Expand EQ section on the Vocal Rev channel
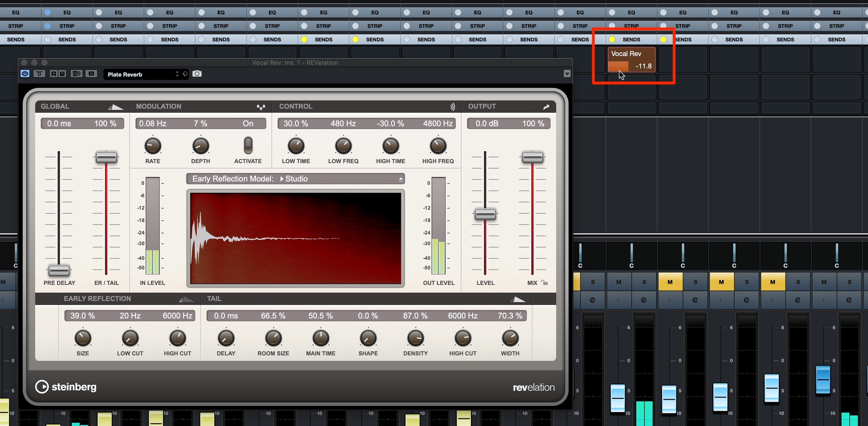Screen dimensions: 868x426 point(631,12)
